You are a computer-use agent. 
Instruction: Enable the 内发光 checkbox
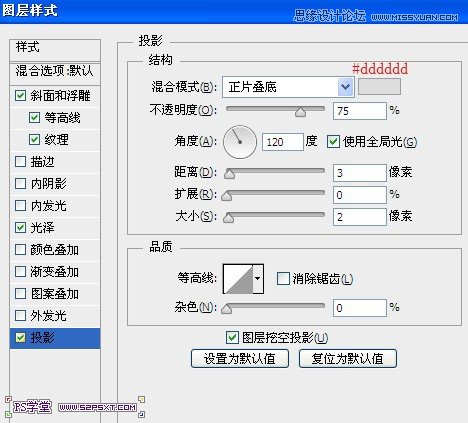click(20, 206)
